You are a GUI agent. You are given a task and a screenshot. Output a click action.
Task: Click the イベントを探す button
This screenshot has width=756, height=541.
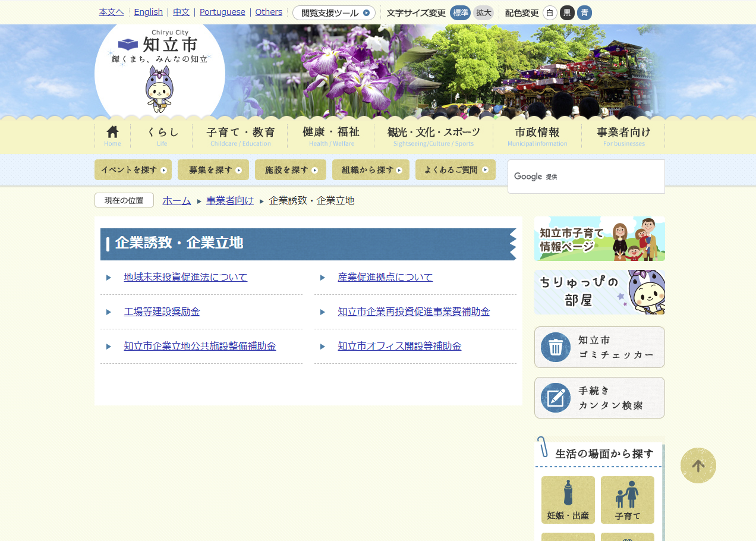pos(133,169)
